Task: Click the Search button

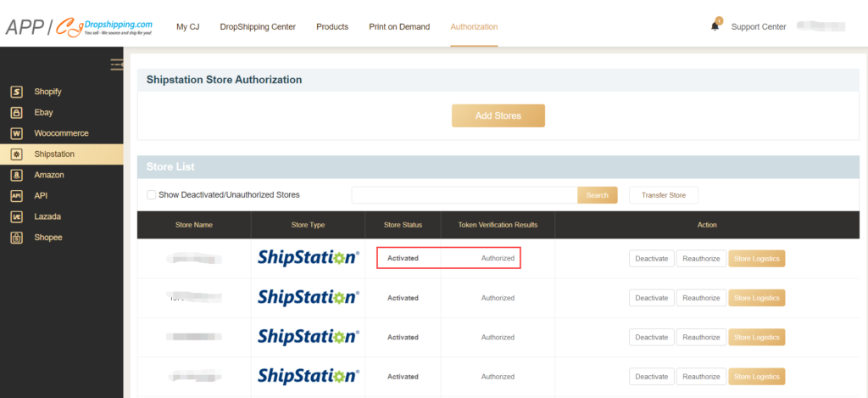Action: (x=598, y=195)
